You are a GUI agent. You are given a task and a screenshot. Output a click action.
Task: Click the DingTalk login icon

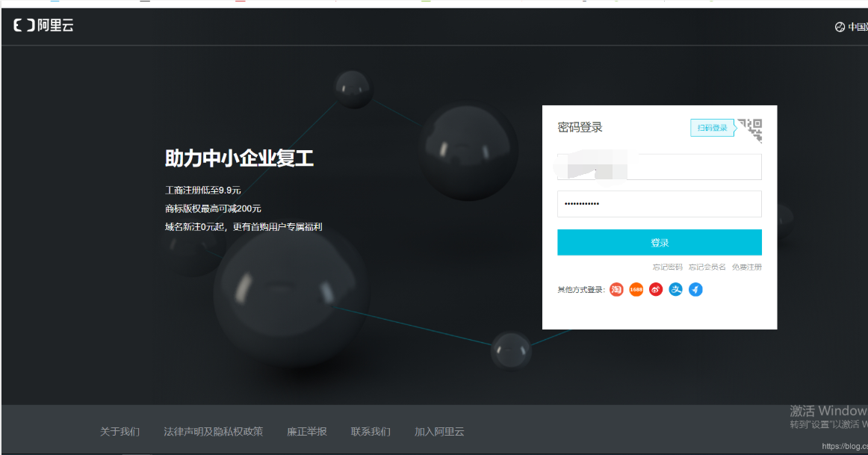coord(695,289)
